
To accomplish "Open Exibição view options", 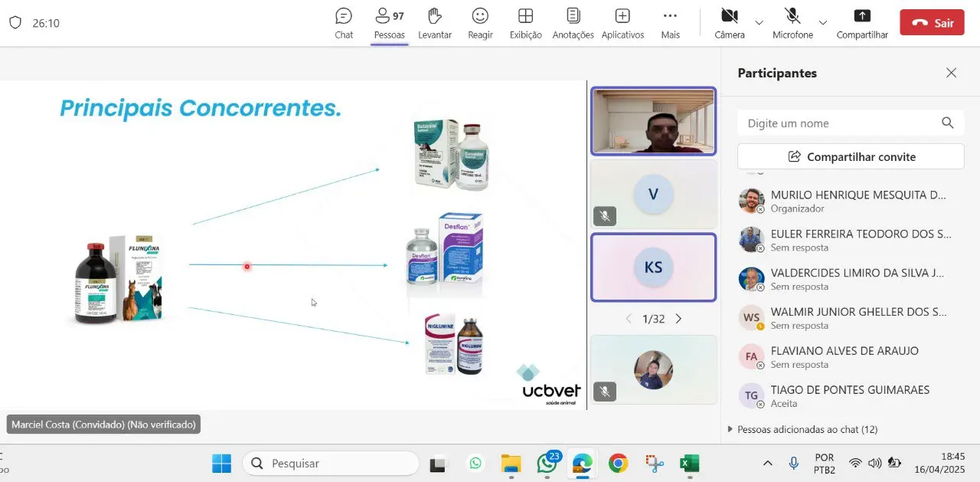I will (525, 23).
